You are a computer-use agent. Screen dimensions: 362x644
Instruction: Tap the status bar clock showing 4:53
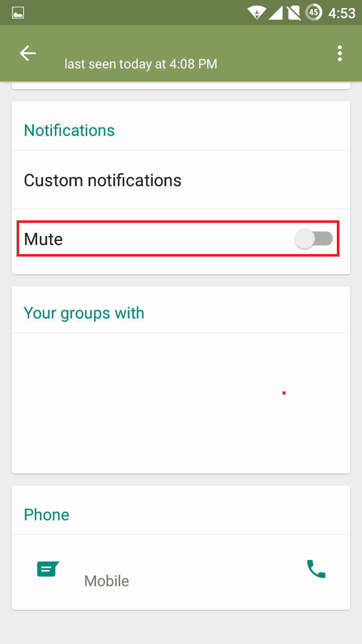click(x=342, y=13)
